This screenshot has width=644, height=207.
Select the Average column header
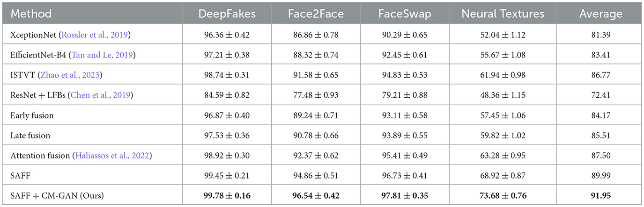(600, 14)
